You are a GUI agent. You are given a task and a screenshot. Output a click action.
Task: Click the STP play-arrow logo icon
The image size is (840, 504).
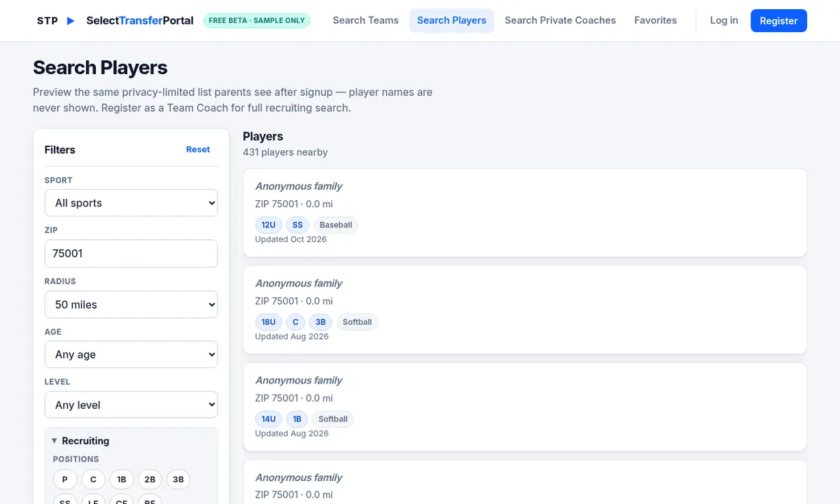coord(70,21)
